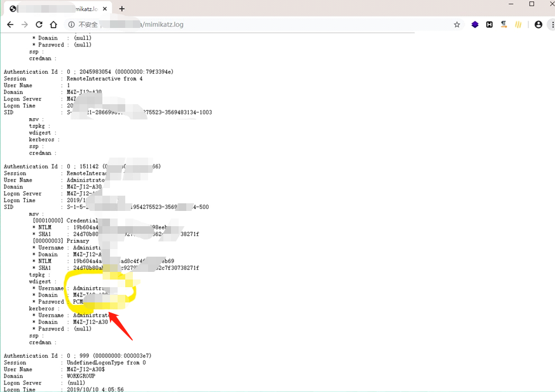Screen dimensions: 555x392
Task: Minimize the browser window
Action: pos(510,4)
